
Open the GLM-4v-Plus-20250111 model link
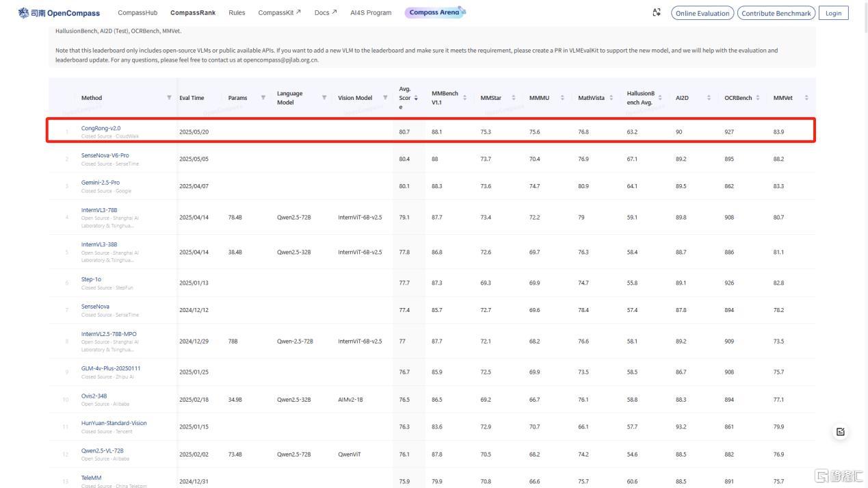[x=111, y=368]
